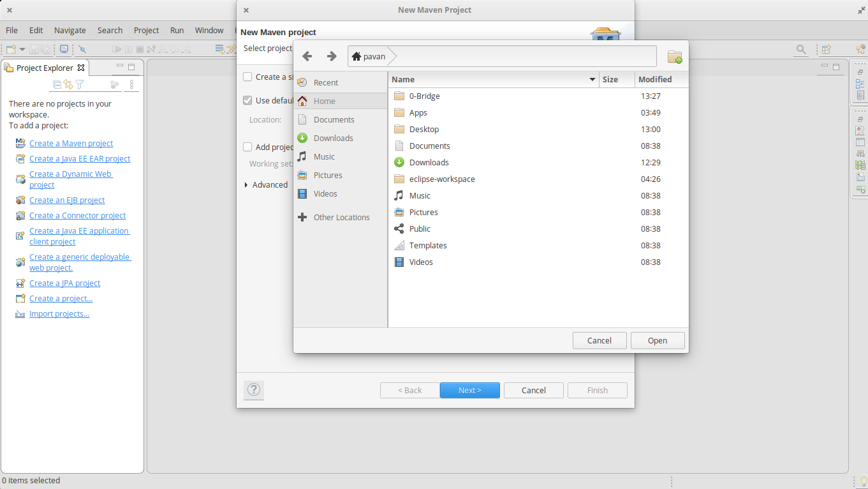The height and width of the screenshot is (489, 868).
Task: Select the eclipse-workspace folder
Action: 538,179
